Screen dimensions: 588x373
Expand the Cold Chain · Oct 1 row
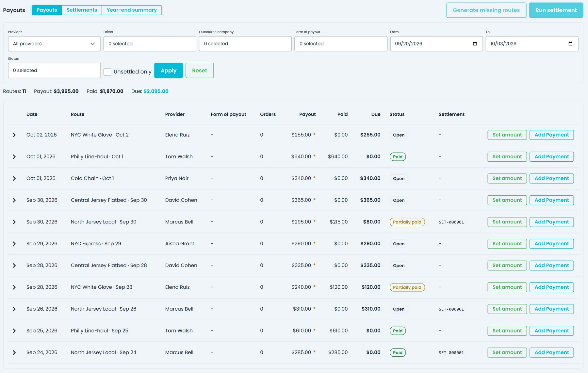(14, 178)
